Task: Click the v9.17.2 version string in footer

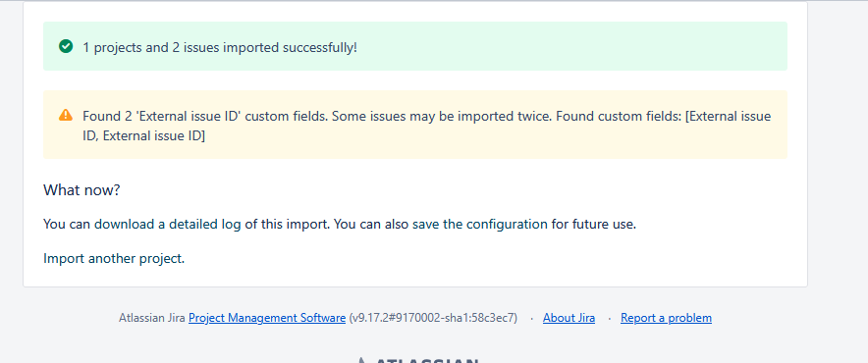Action: tap(433, 318)
